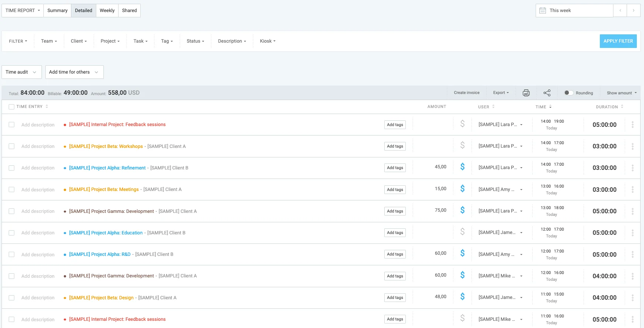The width and height of the screenshot is (644, 328).
Task: Sort by Time Entry column arrows
Action: coord(47,106)
